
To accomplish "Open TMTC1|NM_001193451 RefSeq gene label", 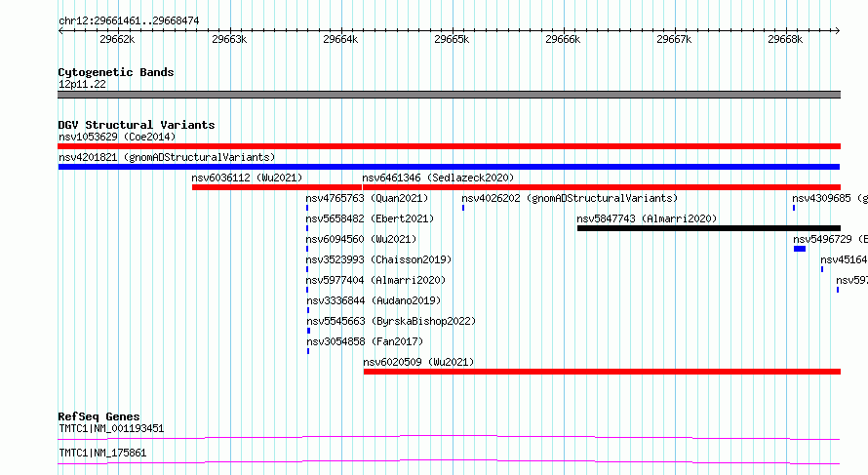I will point(111,428).
